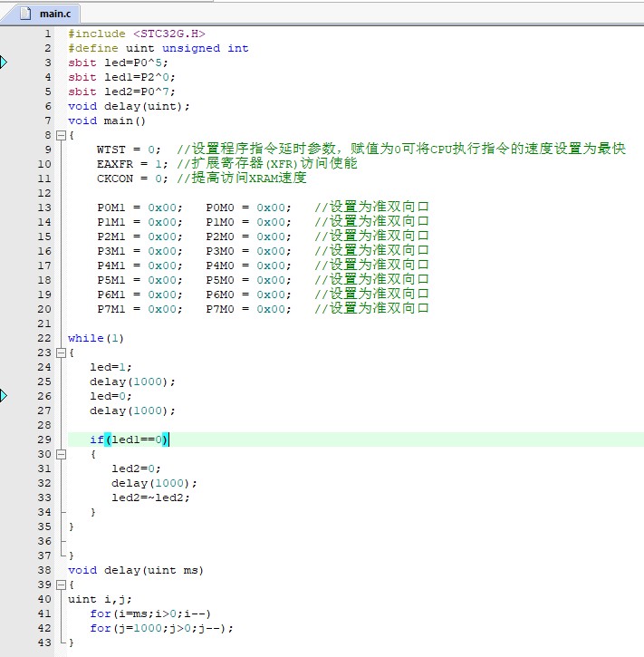Image resolution: width=644 pixels, height=657 pixels.
Task: Click the 'void delay(uint ms)' definition
Action: 136,570
